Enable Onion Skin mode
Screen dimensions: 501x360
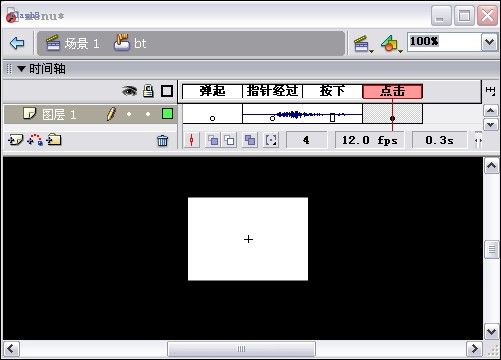pos(213,140)
